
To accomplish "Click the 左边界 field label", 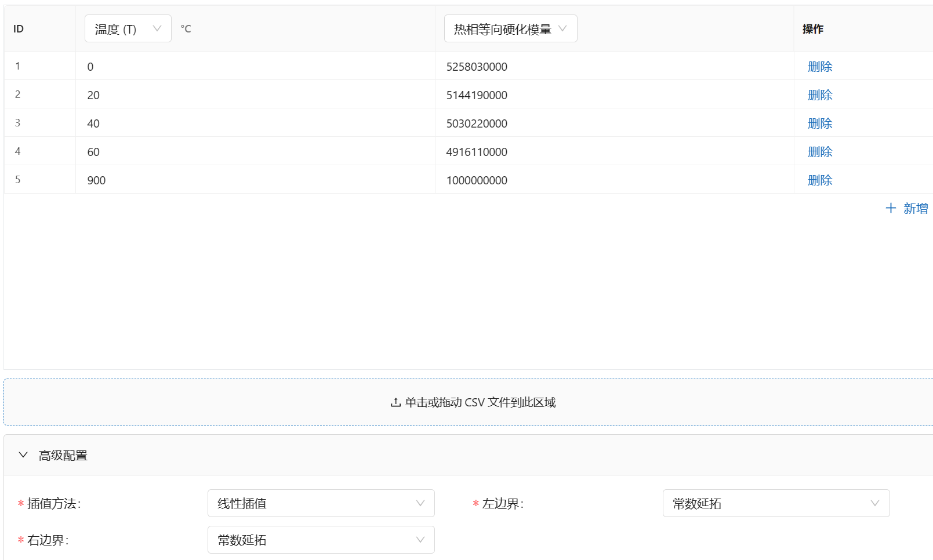I will point(503,504).
